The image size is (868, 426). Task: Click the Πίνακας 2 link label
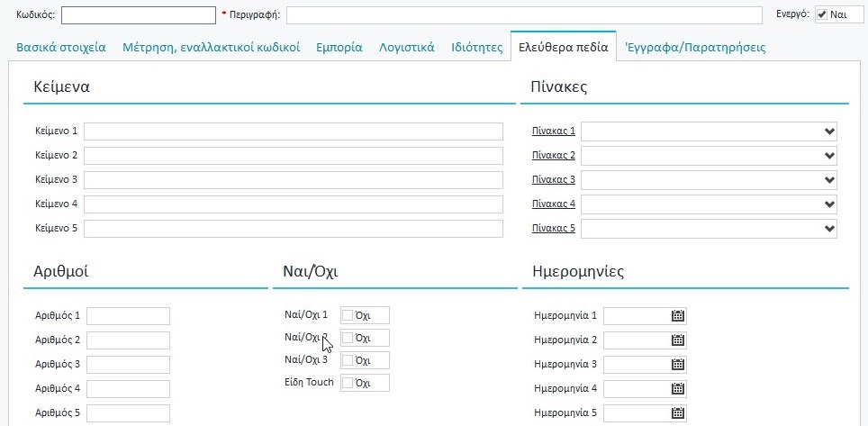pyautogui.click(x=553, y=156)
